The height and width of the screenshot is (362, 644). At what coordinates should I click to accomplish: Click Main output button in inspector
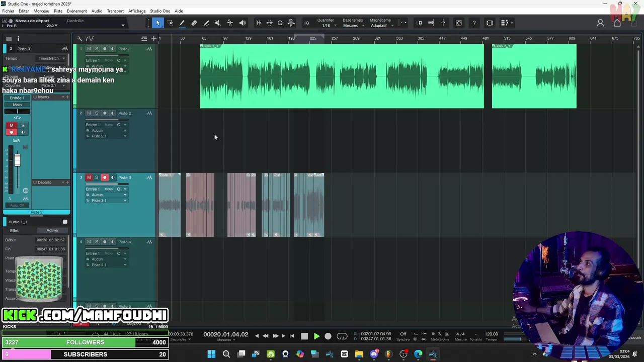click(x=17, y=105)
